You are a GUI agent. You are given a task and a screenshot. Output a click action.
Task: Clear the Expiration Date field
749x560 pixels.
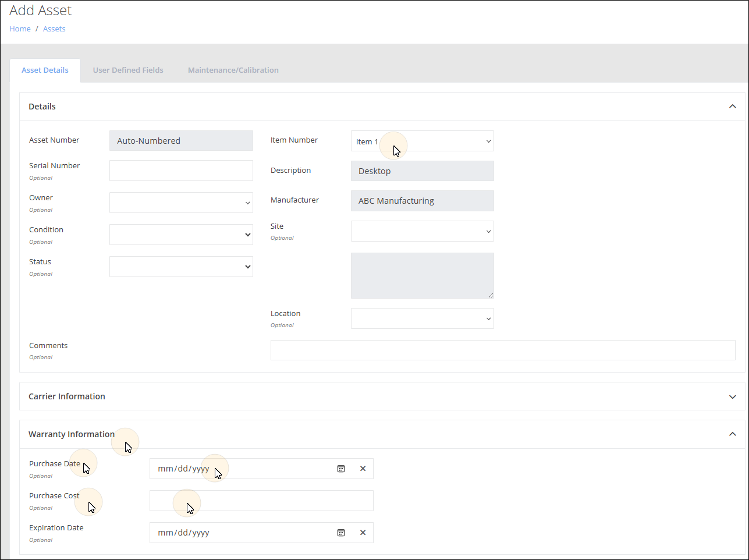(x=363, y=533)
